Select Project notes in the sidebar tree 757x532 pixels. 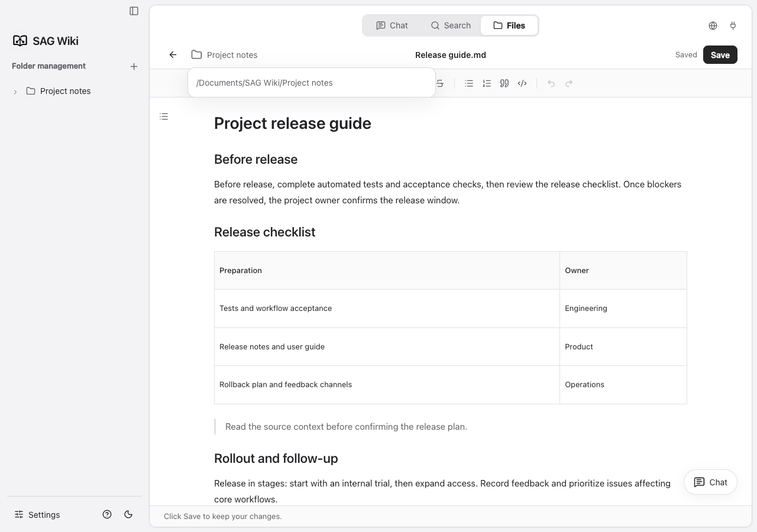[65, 91]
